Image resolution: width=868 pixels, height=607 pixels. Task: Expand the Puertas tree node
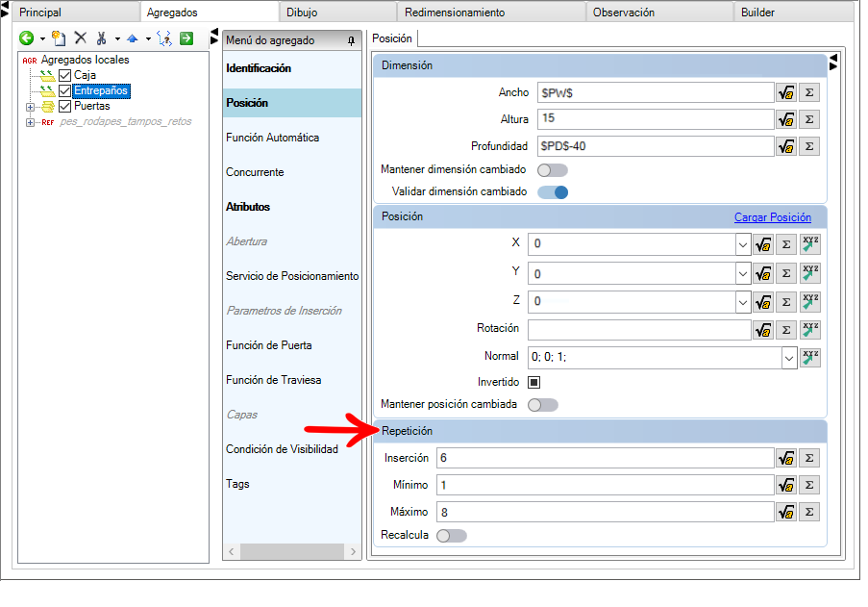30,107
